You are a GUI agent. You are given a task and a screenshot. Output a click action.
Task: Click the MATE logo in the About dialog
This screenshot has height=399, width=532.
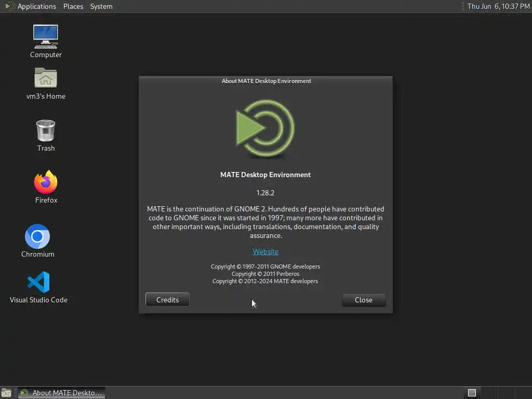click(265, 128)
